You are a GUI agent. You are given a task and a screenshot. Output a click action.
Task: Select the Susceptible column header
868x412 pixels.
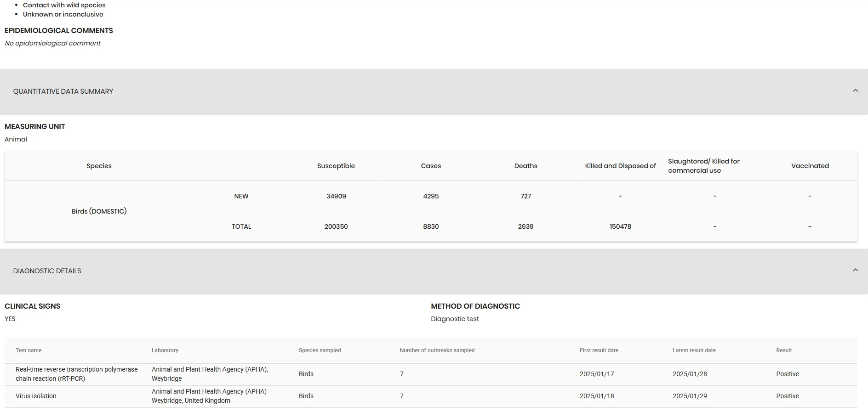(x=336, y=166)
